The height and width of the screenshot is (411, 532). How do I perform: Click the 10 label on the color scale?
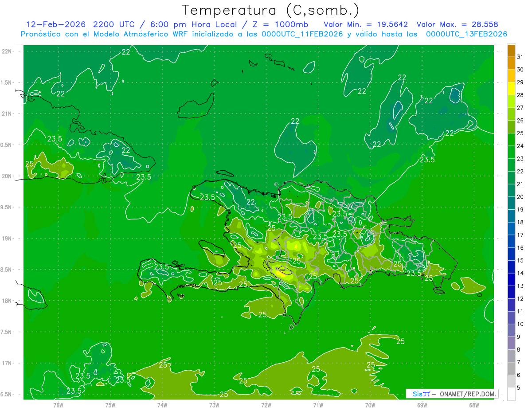(x=520, y=324)
